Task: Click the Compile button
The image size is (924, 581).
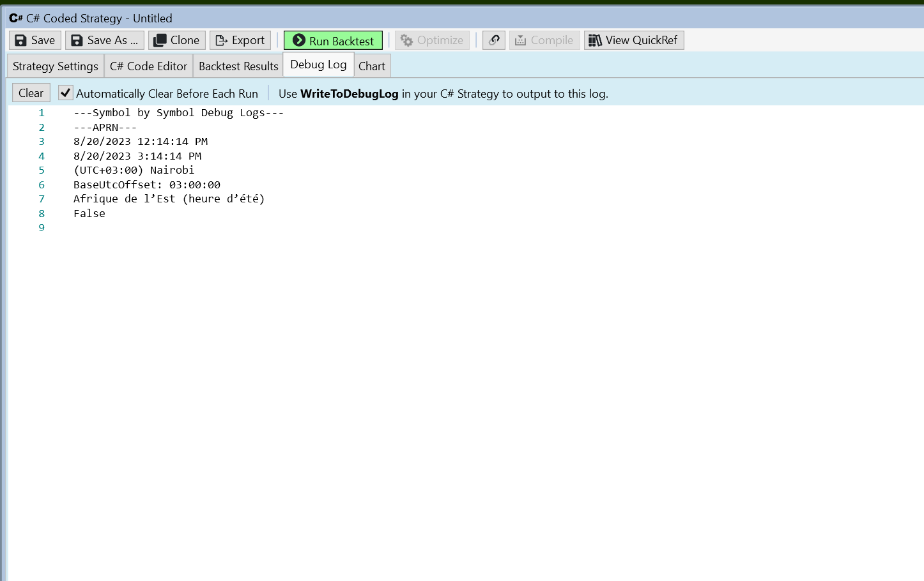Action: 544,40
